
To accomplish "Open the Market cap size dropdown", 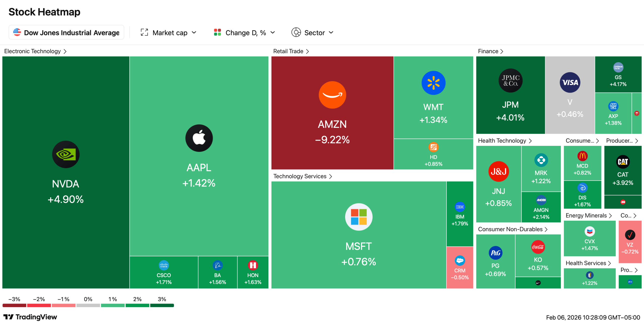I will [x=168, y=32].
